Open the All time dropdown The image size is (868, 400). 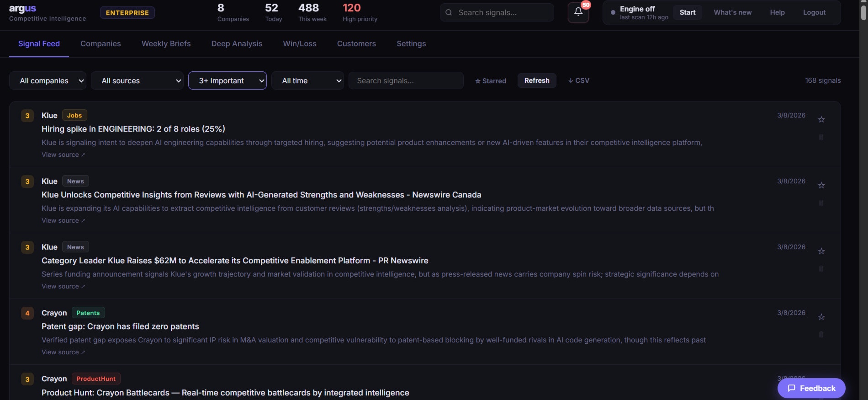[x=307, y=80]
